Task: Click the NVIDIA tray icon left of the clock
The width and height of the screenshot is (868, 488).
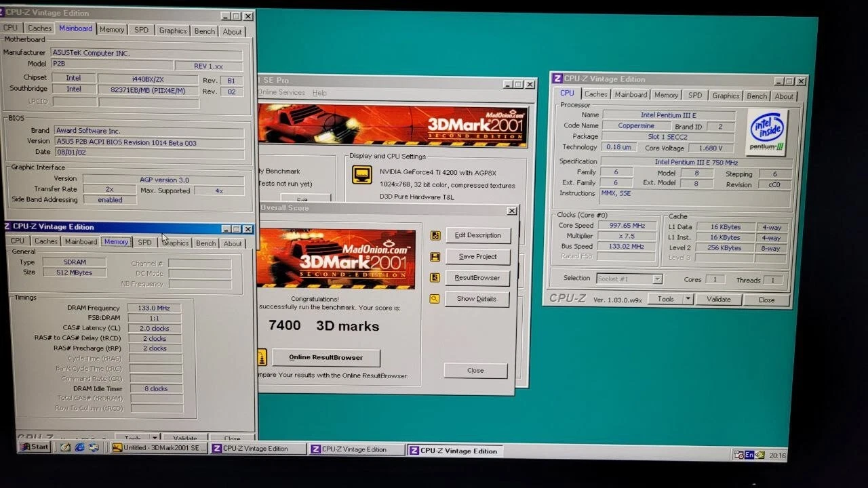Action: (x=760, y=455)
